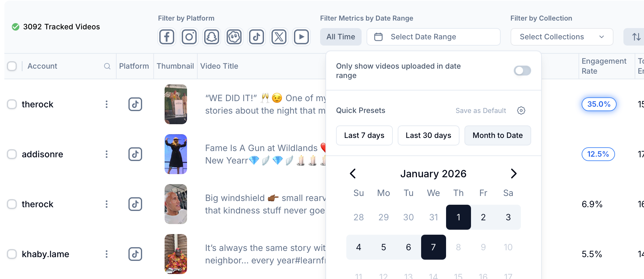The width and height of the screenshot is (644, 279).
Task: Open options menu for addisonre row
Action: click(x=107, y=154)
